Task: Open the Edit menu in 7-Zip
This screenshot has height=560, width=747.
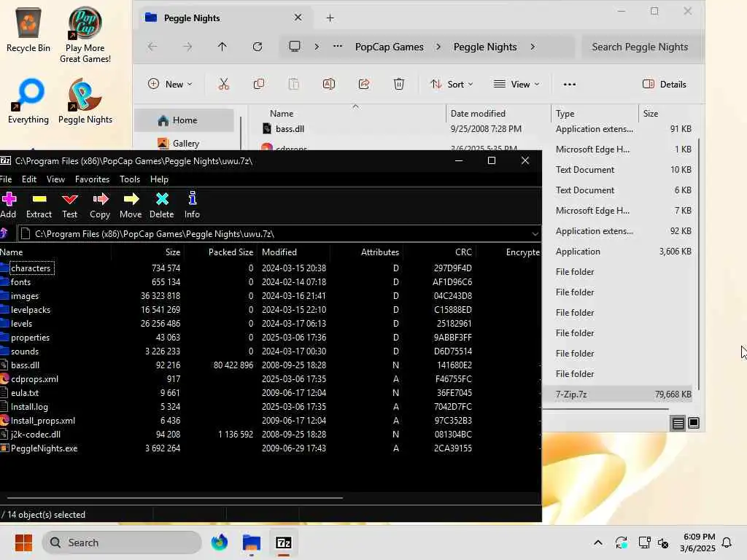Action: click(x=29, y=179)
